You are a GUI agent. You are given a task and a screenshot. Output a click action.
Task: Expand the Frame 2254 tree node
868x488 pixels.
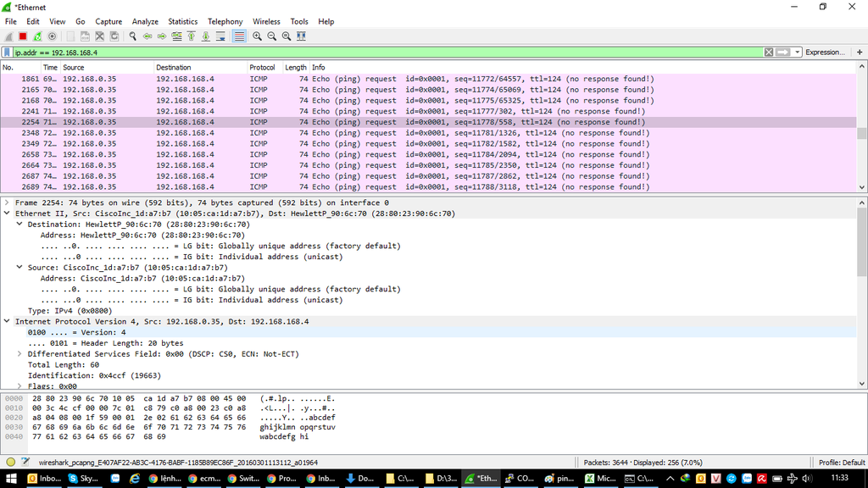click(7, 203)
